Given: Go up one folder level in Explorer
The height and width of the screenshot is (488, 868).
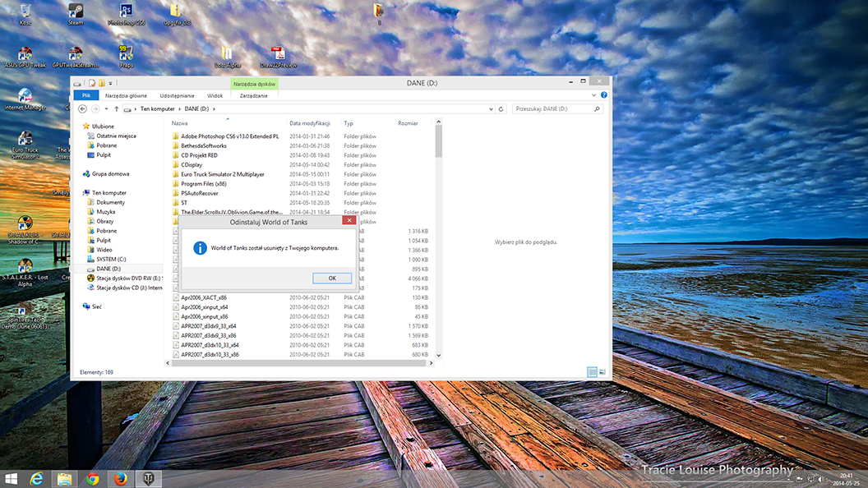Looking at the screenshot, I should point(116,109).
